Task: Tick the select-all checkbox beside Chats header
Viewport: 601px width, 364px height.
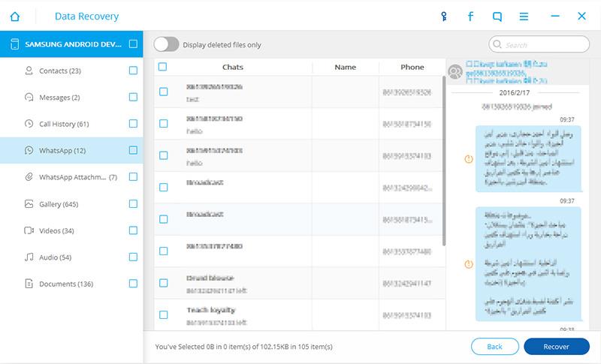Action: tap(163, 67)
